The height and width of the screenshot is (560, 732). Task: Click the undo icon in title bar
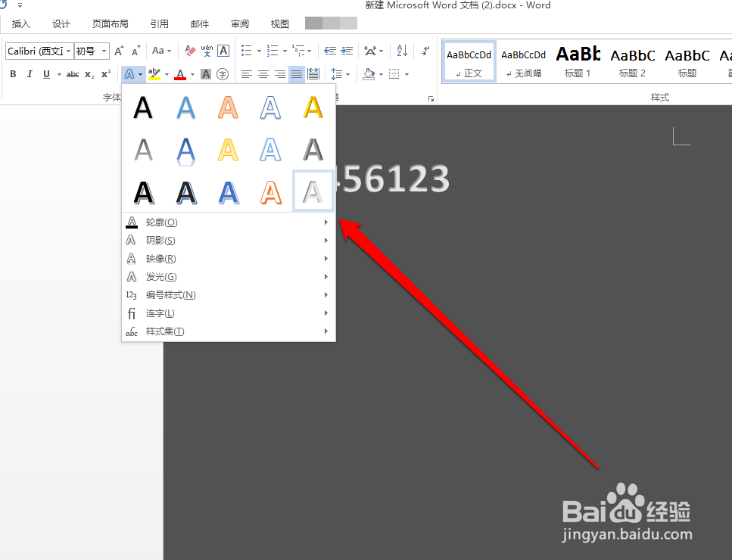[x=4, y=5]
